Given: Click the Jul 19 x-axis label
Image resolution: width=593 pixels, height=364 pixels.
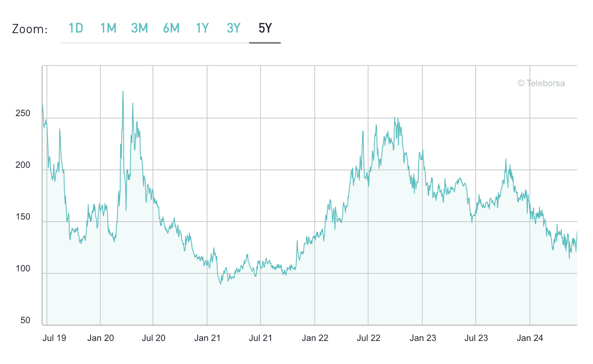Looking at the screenshot, I should pos(54,338).
